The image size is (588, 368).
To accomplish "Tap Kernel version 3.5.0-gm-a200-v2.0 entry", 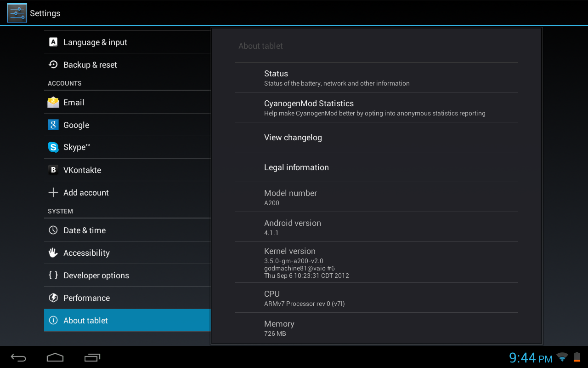I will pos(376,262).
